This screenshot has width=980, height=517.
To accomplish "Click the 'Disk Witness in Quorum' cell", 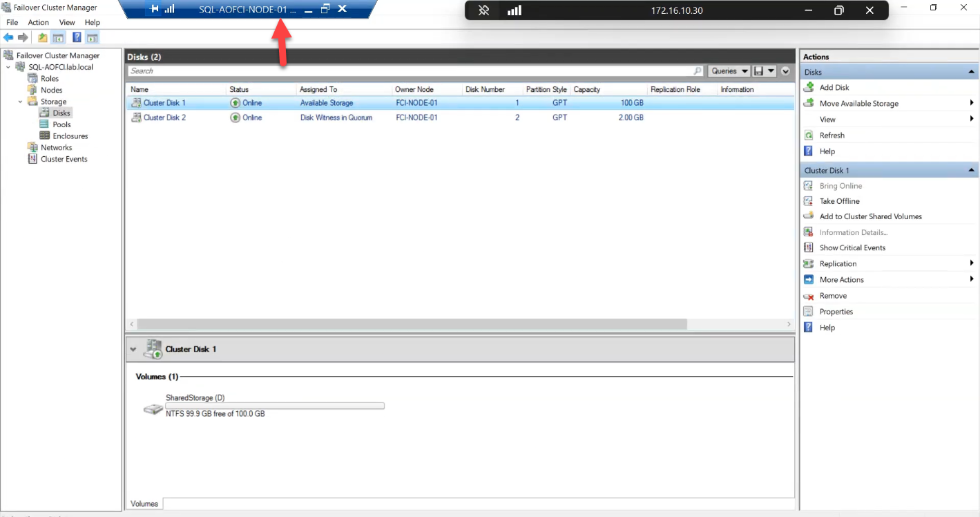I will (336, 117).
